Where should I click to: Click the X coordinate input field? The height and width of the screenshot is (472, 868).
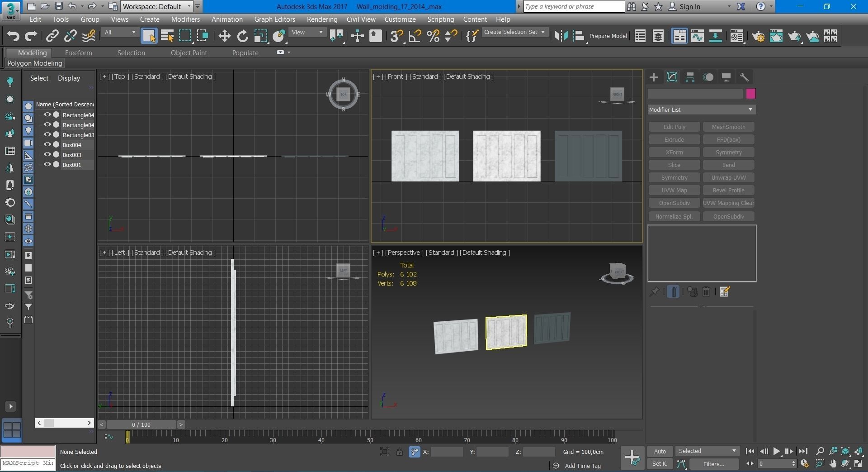point(447,452)
